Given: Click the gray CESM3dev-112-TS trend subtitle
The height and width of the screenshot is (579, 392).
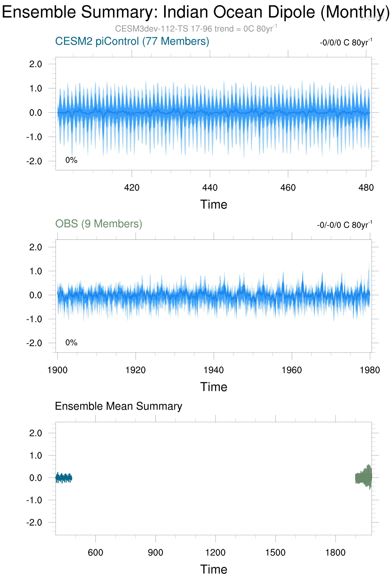Looking at the screenshot, I should coord(196,29).
